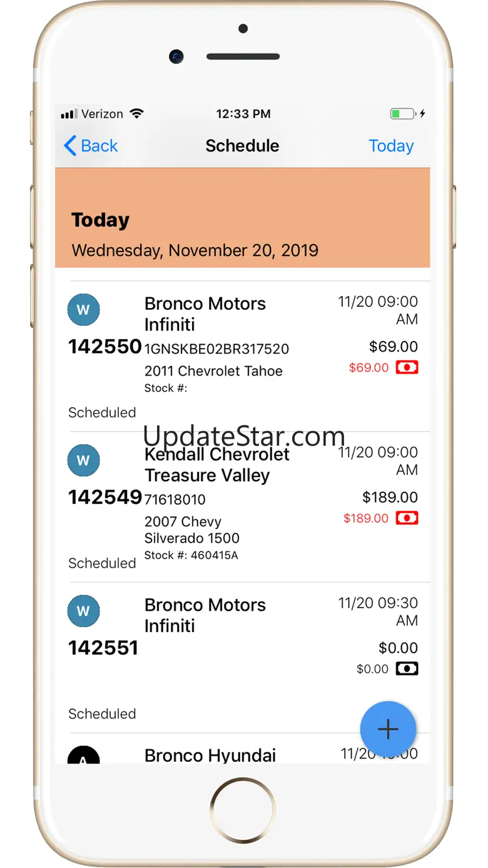Tap the W avatar for order 142549

click(x=83, y=461)
